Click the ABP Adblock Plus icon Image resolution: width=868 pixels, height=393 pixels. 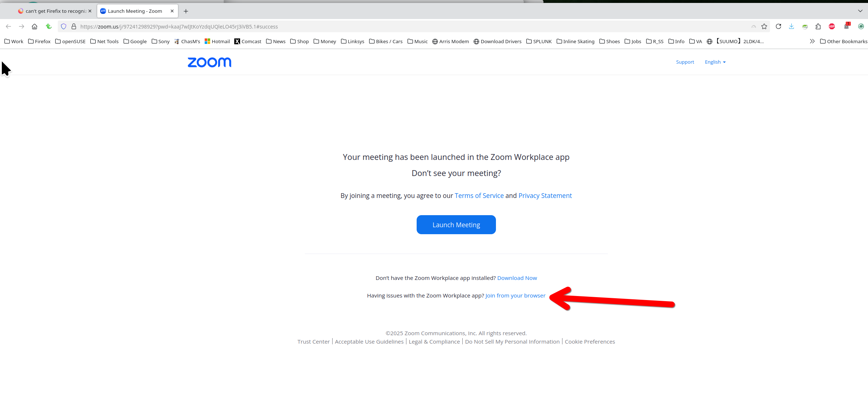tap(832, 26)
